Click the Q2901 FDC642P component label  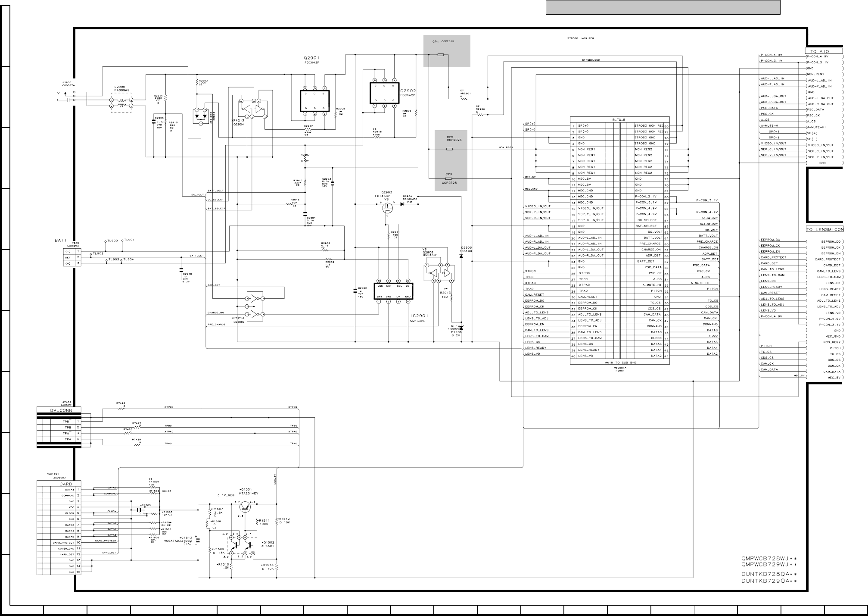[x=312, y=60]
